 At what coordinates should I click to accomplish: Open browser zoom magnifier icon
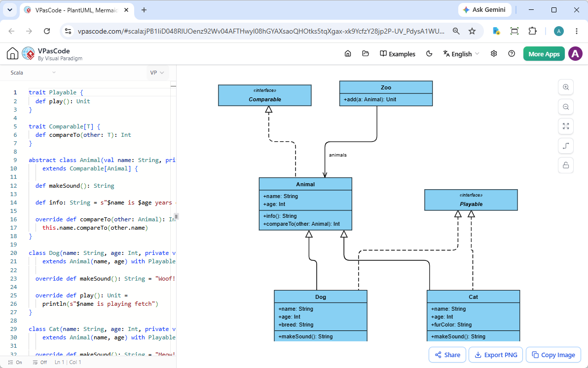pos(456,31)
